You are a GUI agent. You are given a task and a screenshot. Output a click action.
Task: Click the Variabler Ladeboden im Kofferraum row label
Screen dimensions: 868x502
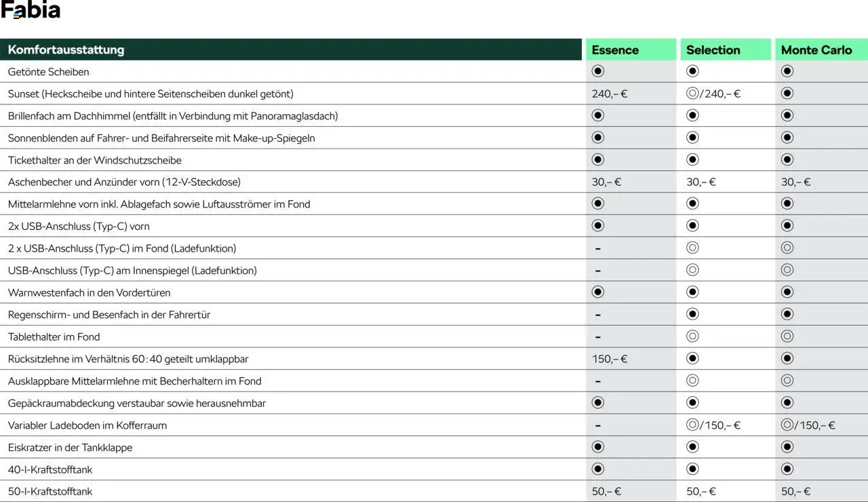87,425
